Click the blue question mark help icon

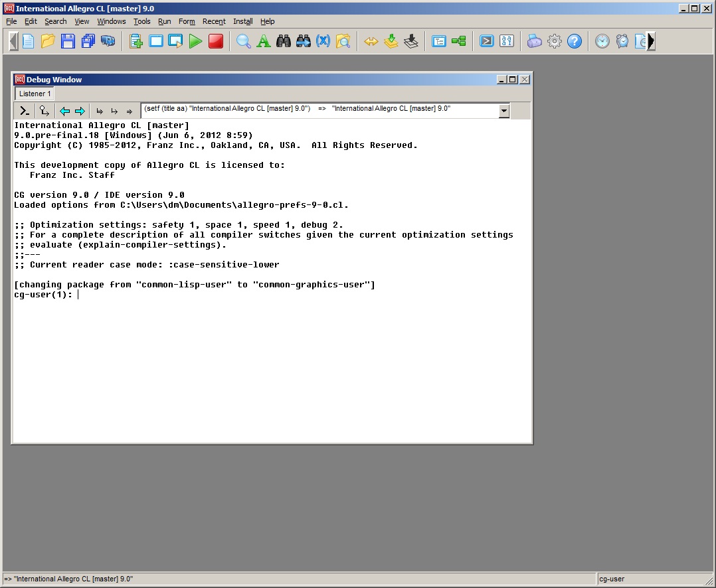tap(575, 41)
